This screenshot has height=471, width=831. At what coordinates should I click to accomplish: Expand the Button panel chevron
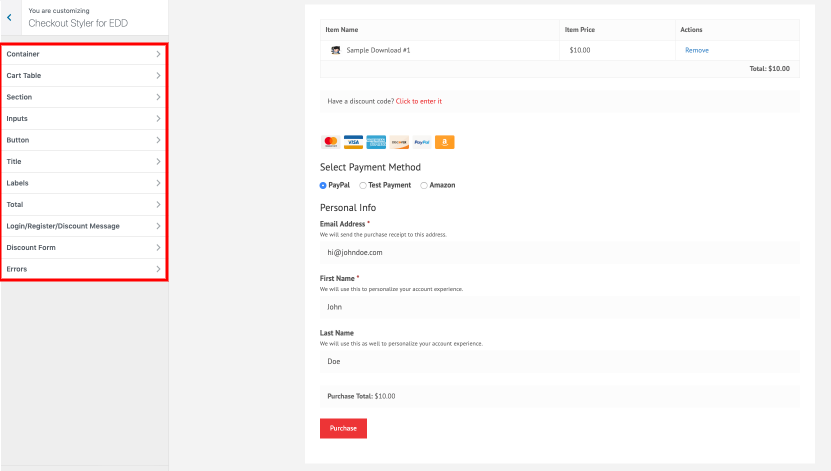coord(158,140)
